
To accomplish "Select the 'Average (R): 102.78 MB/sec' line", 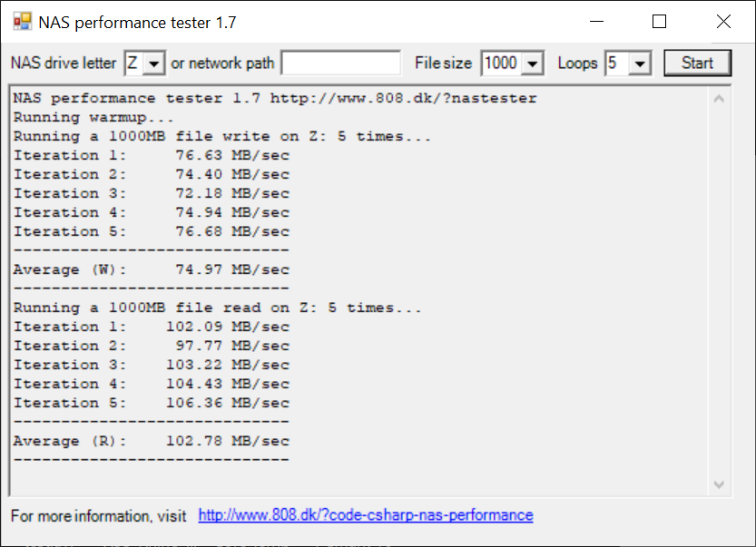I will click(151, 441).
